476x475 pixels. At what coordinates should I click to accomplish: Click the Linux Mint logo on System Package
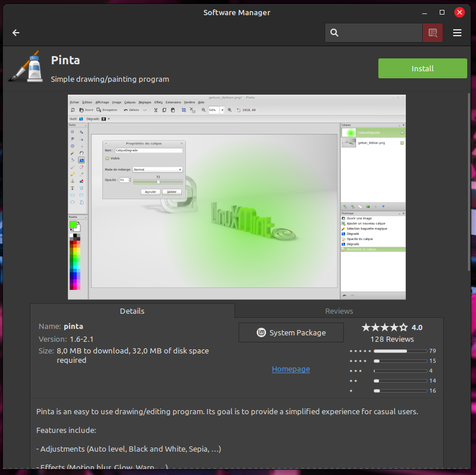(x=261, y=332)
